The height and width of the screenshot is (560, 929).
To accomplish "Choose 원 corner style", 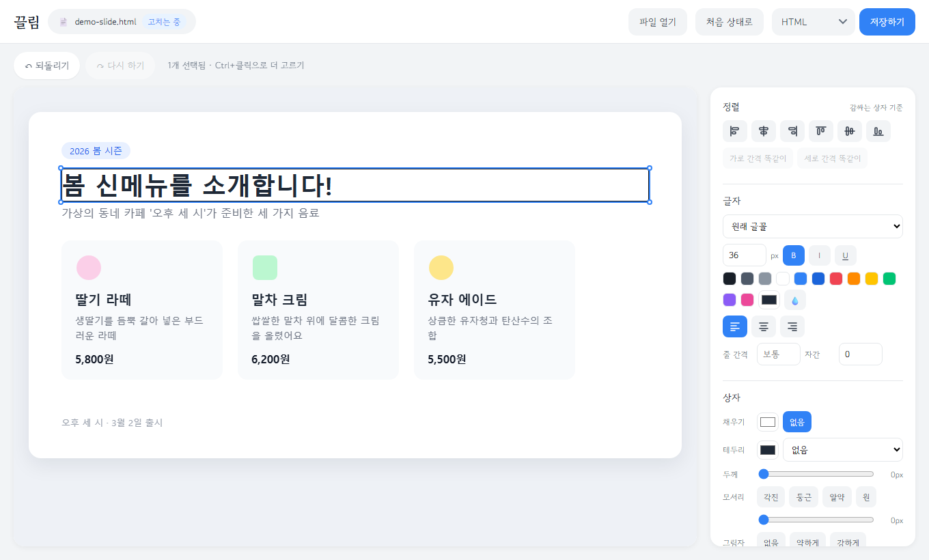I will pyautogui.click(x=865, y=497).
